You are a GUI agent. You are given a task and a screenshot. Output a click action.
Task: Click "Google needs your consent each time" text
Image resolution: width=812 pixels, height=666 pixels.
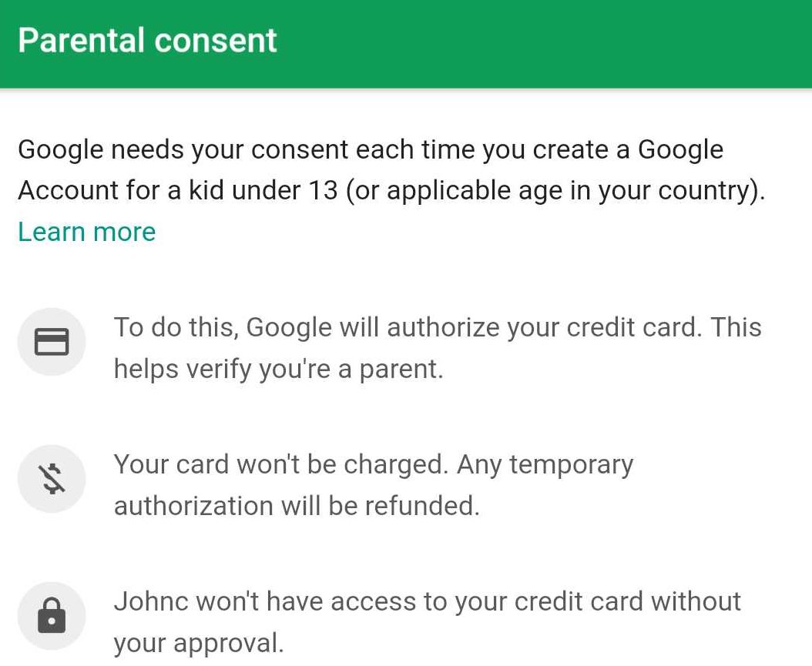point(247,149)
